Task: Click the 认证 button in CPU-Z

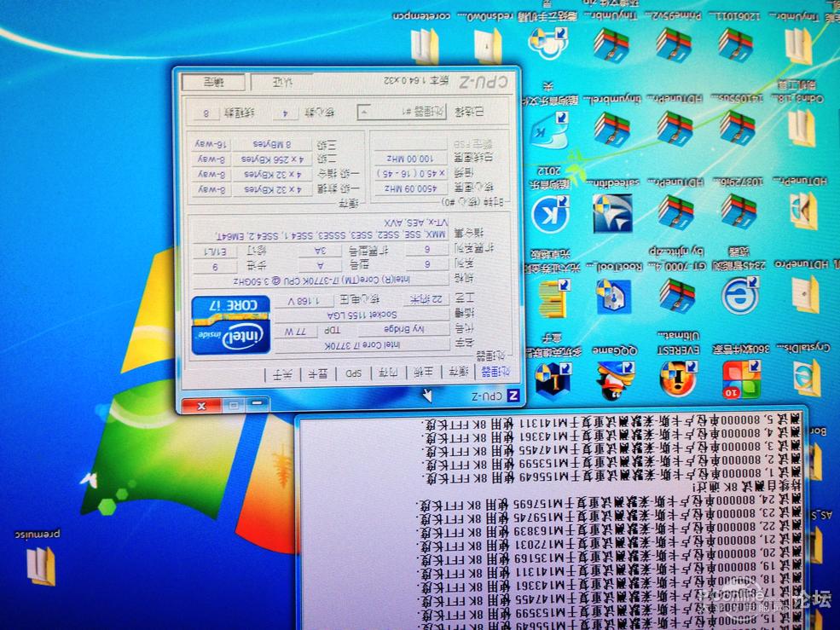Action: [x=282, y=83]
